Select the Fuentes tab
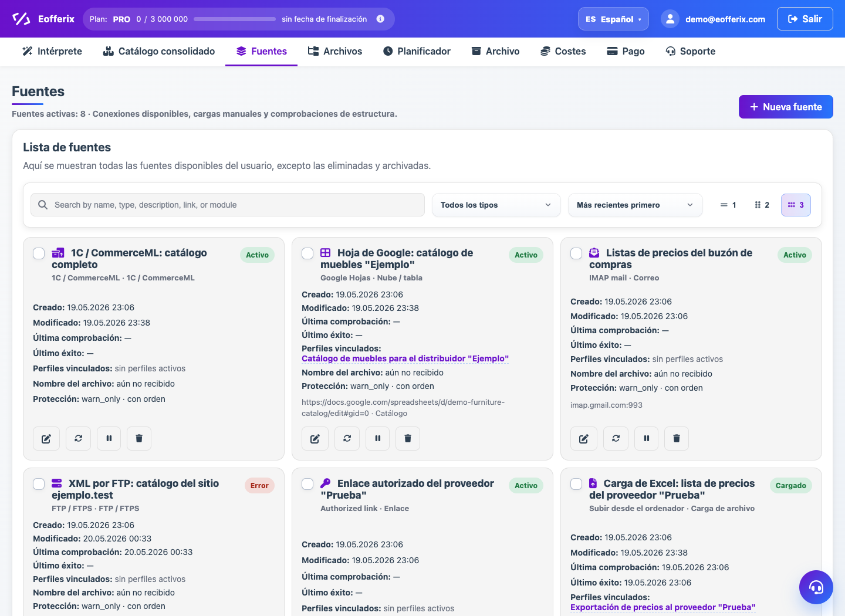 coord(262,51)
